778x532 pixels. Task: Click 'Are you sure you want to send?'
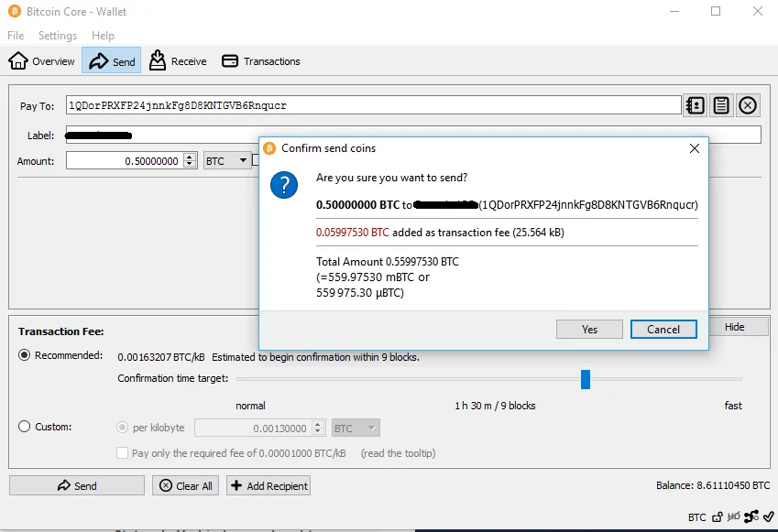391,178
